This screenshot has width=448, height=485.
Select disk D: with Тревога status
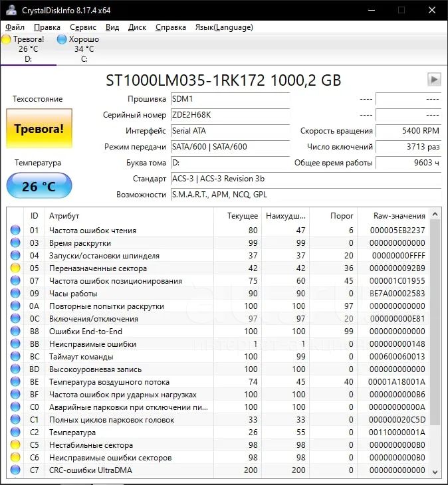(x=28, y=49)
